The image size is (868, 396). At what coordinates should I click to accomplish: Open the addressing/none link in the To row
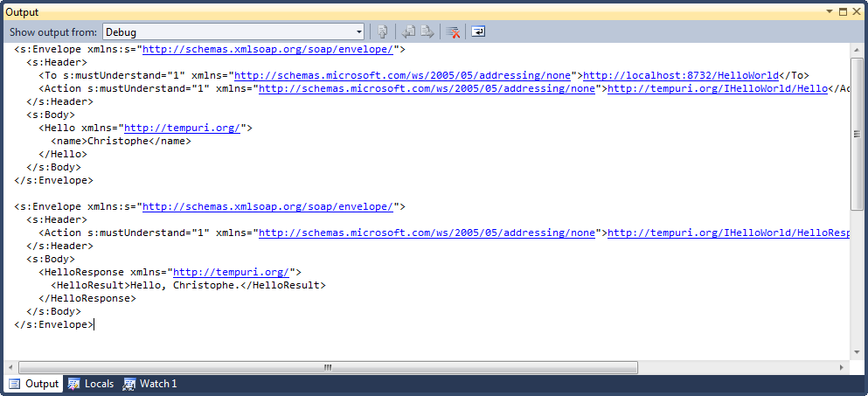(402, 76)
